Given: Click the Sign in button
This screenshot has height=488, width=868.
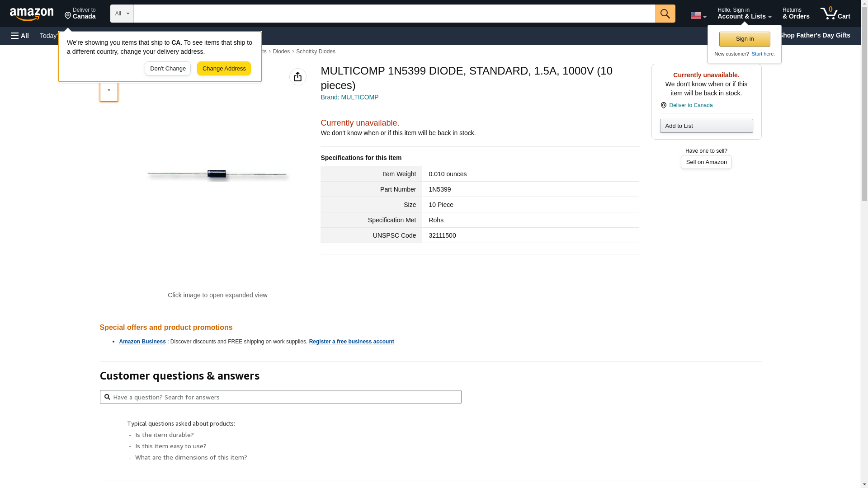Looking at the screenshot, I should (744, 39).
